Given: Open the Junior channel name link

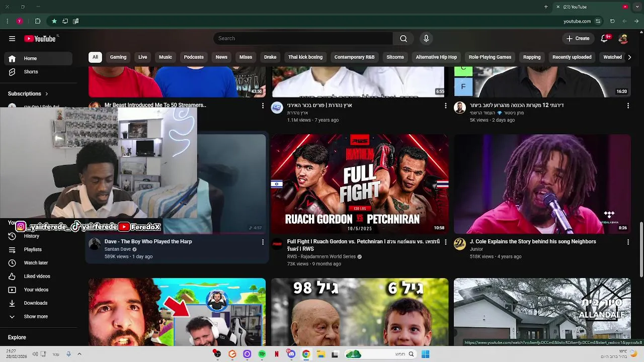Looking at the screenshot, I should pos(476,249).
